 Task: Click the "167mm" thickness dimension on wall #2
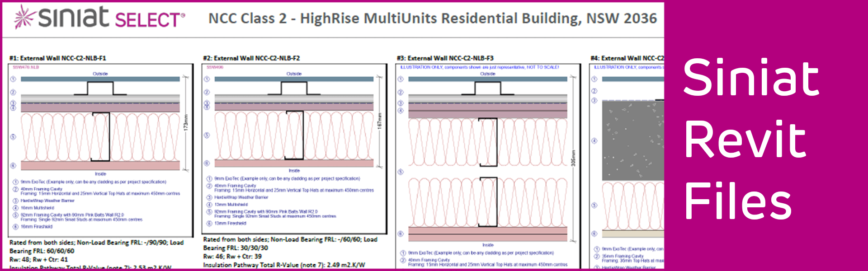pyautogui.click(x=380, y=120)
